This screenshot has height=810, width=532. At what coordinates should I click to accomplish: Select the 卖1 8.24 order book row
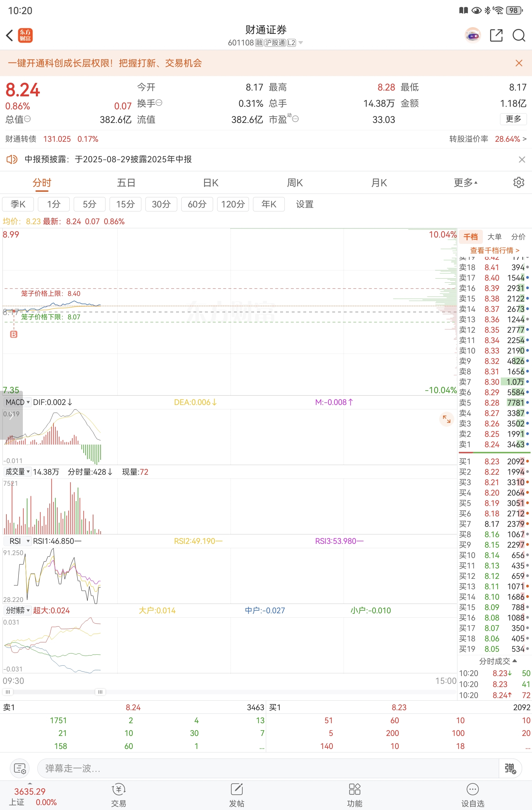click(494, 444)
